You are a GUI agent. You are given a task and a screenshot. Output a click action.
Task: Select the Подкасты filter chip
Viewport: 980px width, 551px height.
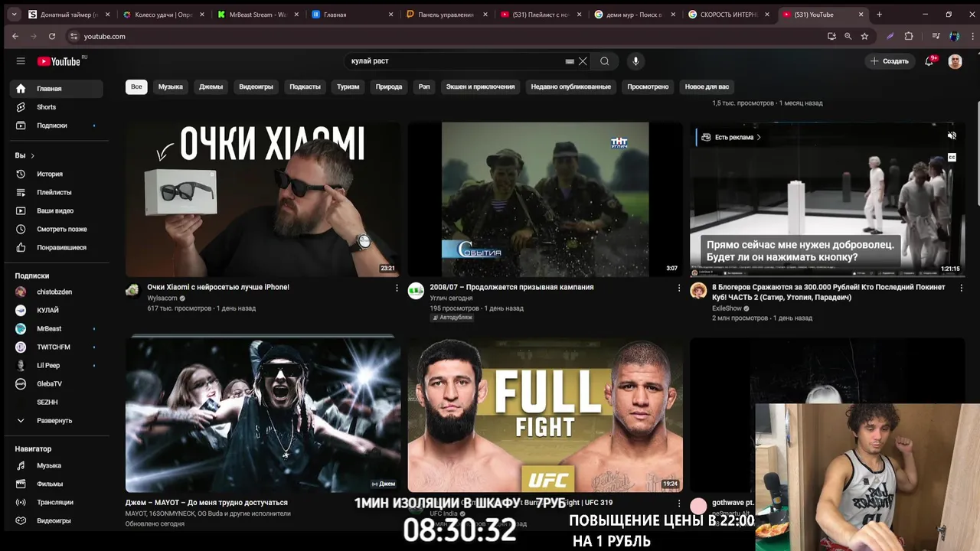tap(305, 86)
